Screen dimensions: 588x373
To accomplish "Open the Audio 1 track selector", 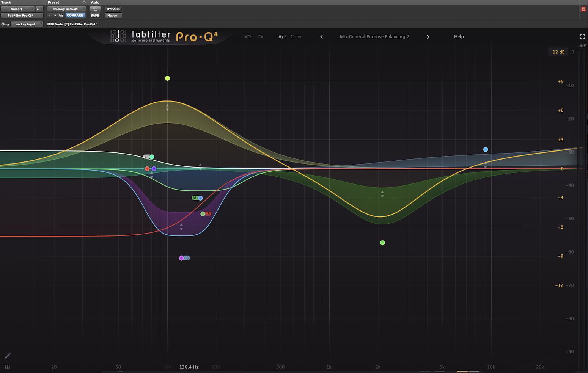I will pos(17,9).
